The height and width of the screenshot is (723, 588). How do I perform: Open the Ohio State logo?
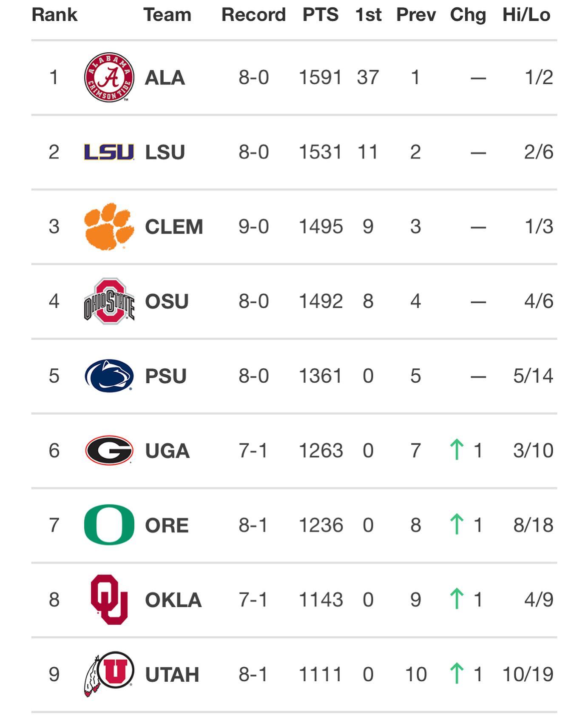[x=109, y=301]
